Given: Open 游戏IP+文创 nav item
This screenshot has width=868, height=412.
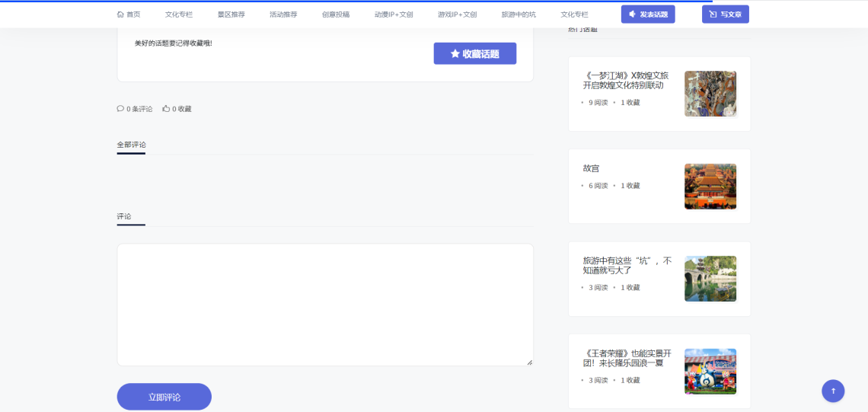Looking at the screenshot, I should point(458,14).
